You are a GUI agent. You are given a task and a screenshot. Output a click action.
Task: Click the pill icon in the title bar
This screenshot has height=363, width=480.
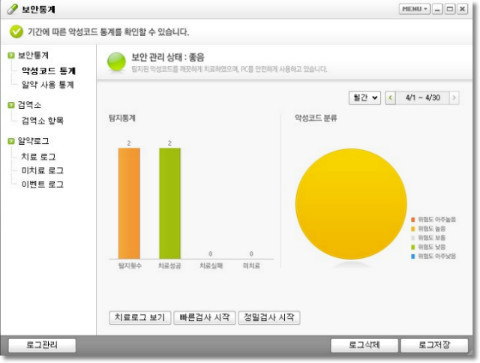pyautogui.click(x=12, y=9)
